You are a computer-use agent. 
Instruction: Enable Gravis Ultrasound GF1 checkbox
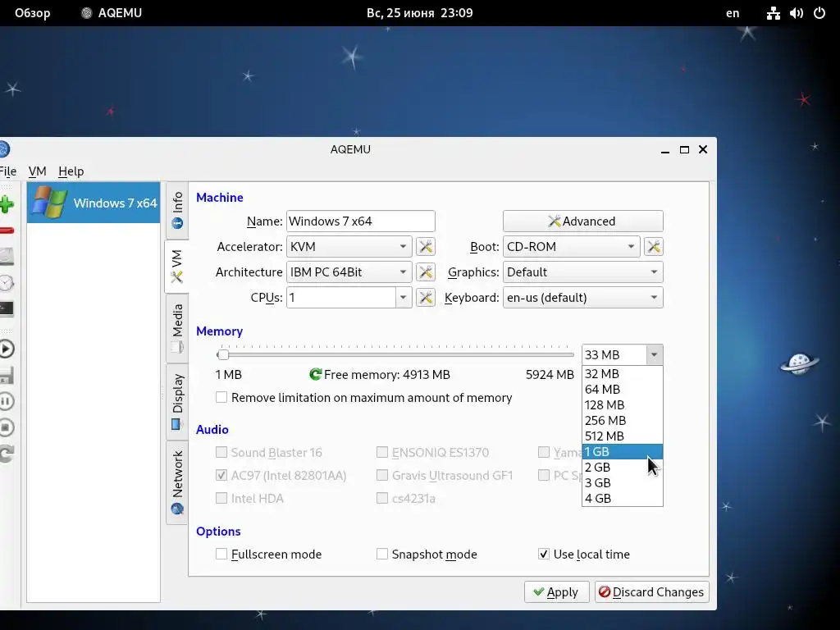point(382,475)
